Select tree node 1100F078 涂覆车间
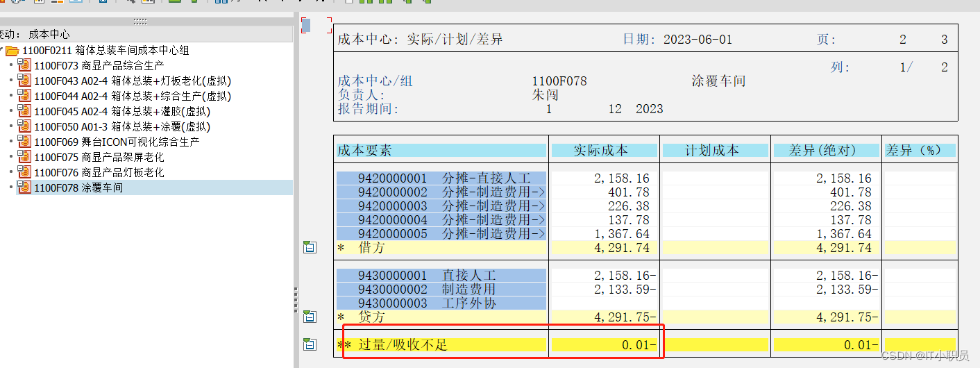 (78, 187)
